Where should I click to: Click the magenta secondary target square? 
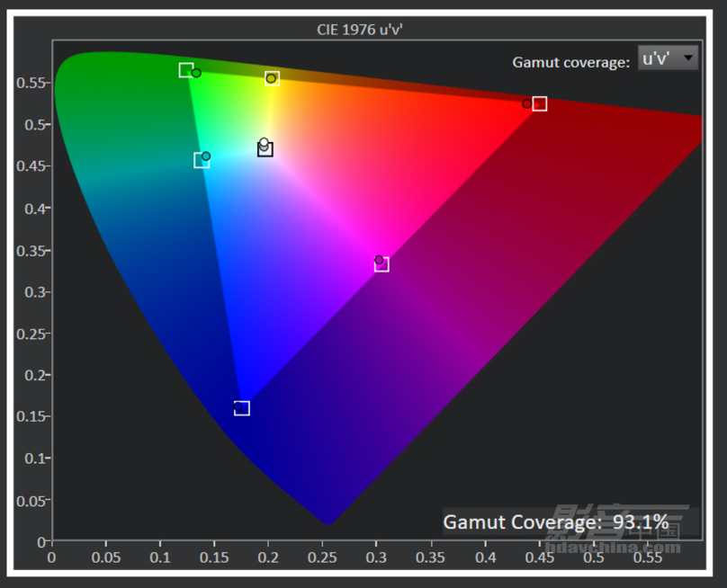click(381, 264)
